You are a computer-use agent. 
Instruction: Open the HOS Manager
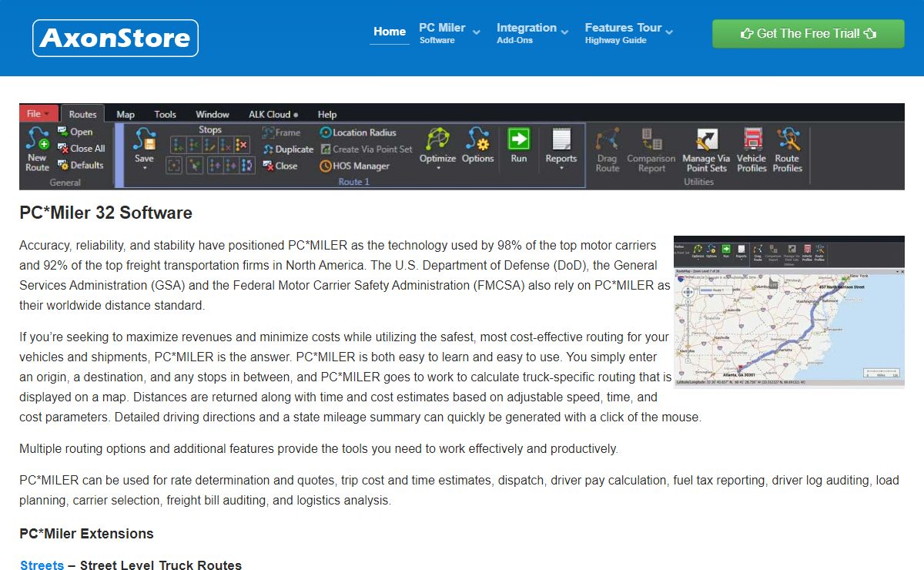coord(355,166)
